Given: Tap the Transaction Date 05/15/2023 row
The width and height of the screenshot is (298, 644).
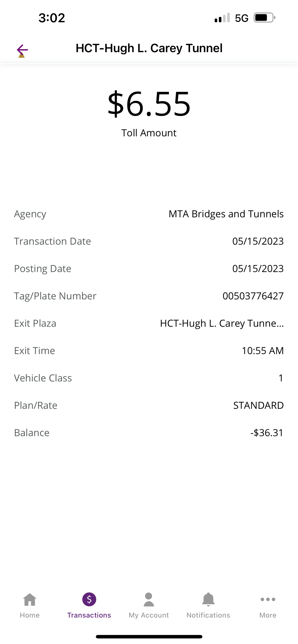Looking at the screenshot, I should coord(149,241).
